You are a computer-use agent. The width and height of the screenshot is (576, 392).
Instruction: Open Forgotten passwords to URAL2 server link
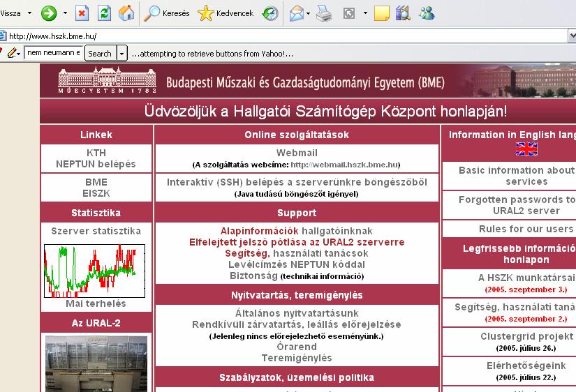point(517,205)
